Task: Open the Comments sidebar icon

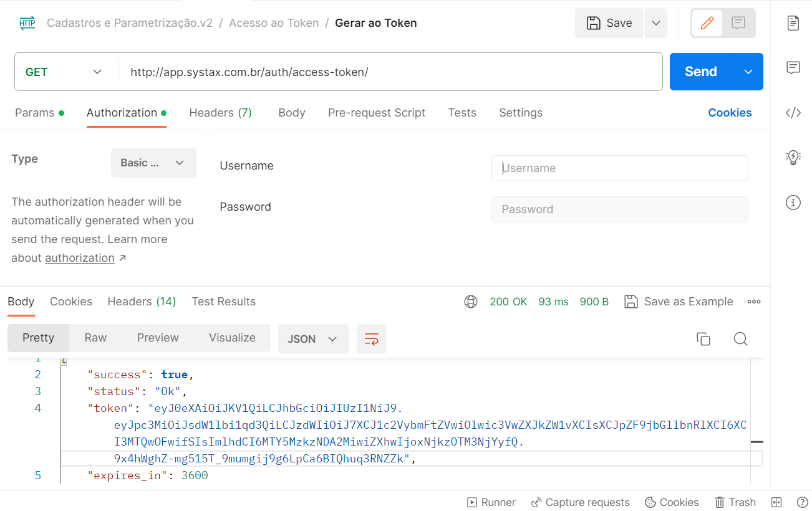Action: tap(793, 68)
